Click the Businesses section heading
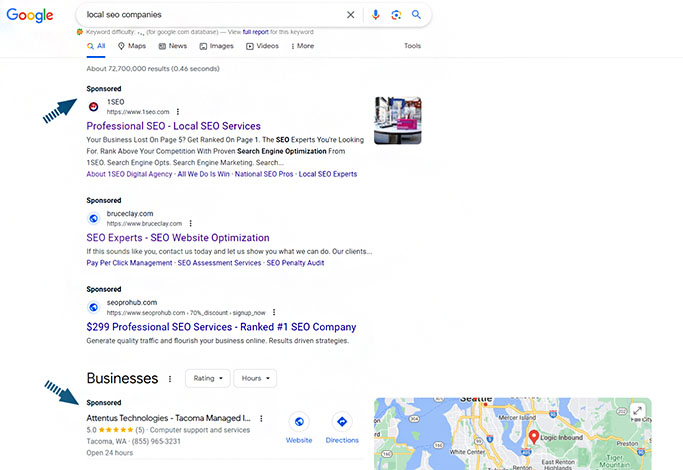This screenshot has height=470, width=683. [122, 379]
